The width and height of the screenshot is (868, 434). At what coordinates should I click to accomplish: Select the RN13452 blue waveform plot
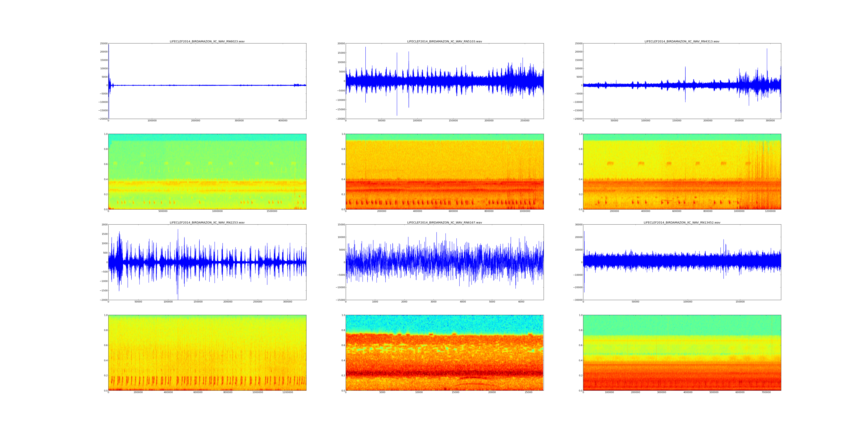point(682,262)
